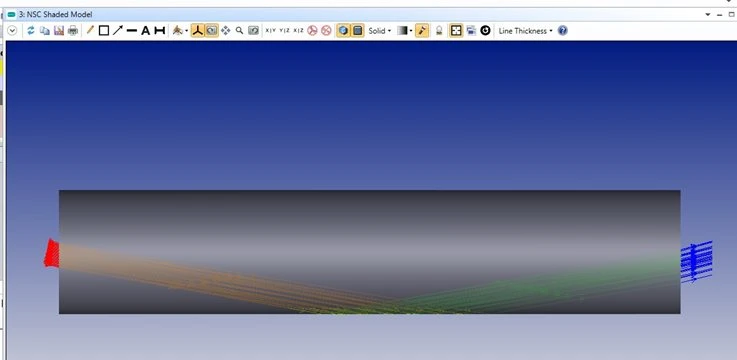The image size is (737, 360).
Task: Reset the view with camera reset icon
Action: tap(253, 31)
